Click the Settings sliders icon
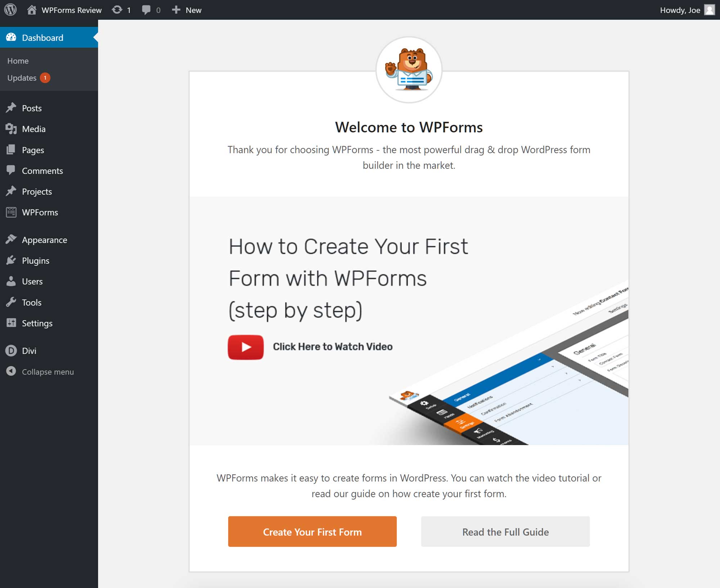Viewport: 720px width, 588px height. 11,323
